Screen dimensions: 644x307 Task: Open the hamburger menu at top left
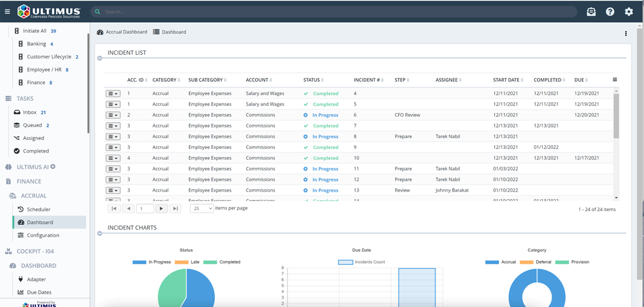tap(7, 12)
